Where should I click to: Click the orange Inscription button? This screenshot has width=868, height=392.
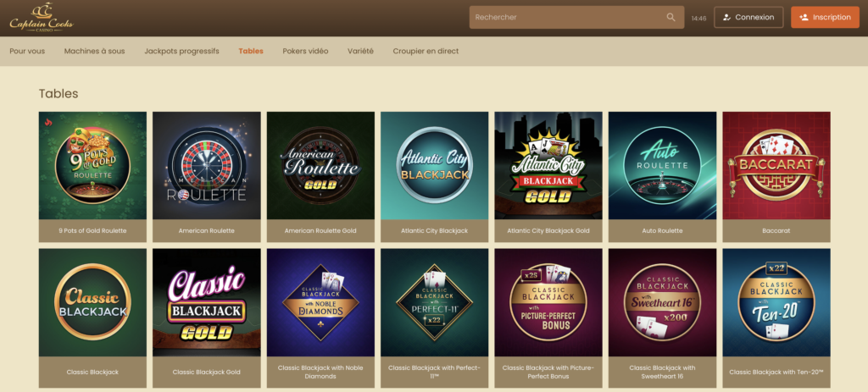[x=825, y=17]
